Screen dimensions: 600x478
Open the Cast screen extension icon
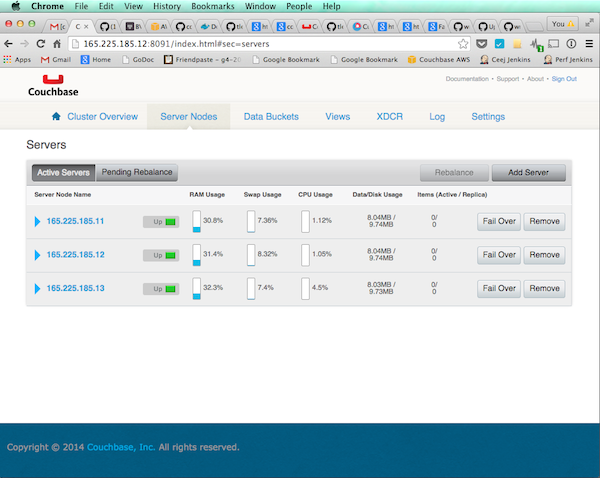[x=553, y=44]
